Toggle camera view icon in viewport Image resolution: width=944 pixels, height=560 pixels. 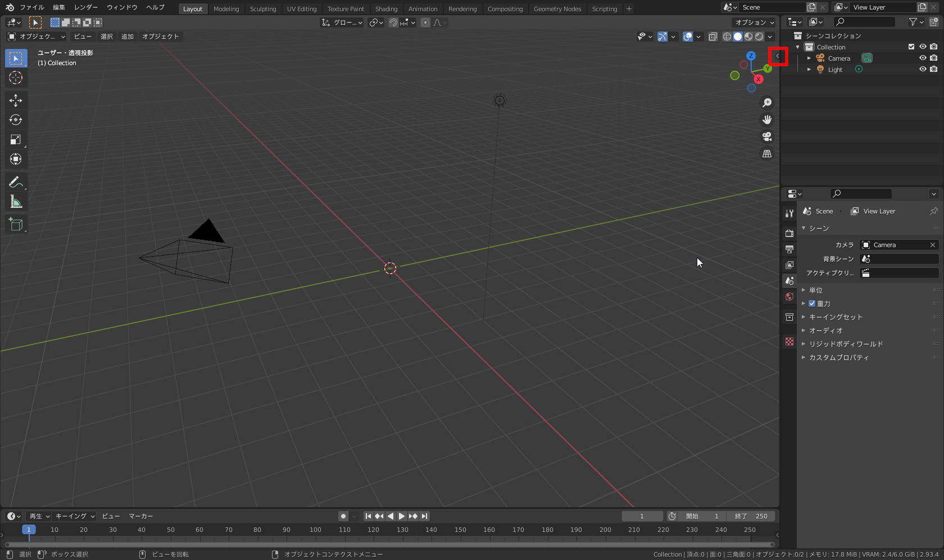[x=767, y=136]
